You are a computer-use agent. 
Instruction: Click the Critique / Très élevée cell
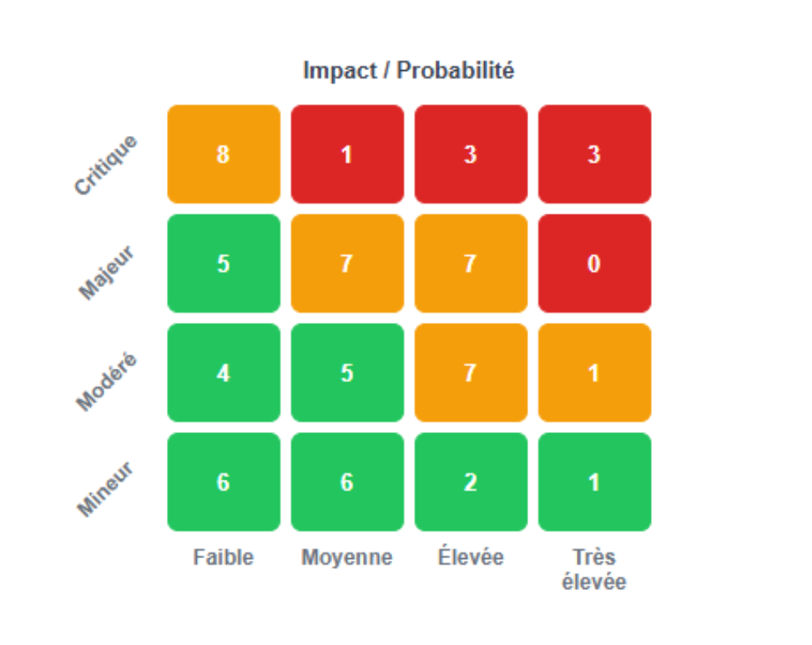coord(594,154)
